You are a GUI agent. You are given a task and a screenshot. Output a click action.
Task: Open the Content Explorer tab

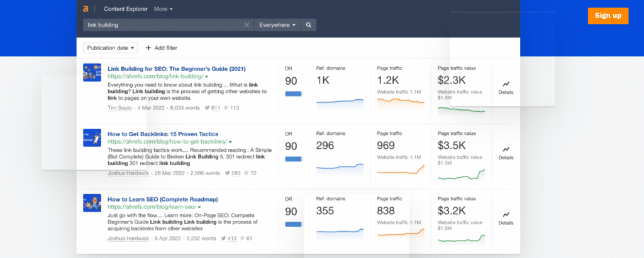point(126,9)
